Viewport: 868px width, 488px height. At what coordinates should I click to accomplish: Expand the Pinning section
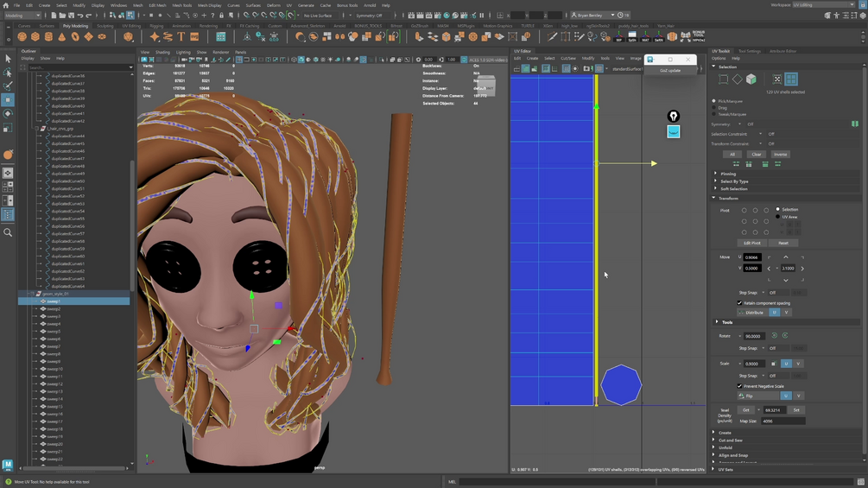point(728,174)
